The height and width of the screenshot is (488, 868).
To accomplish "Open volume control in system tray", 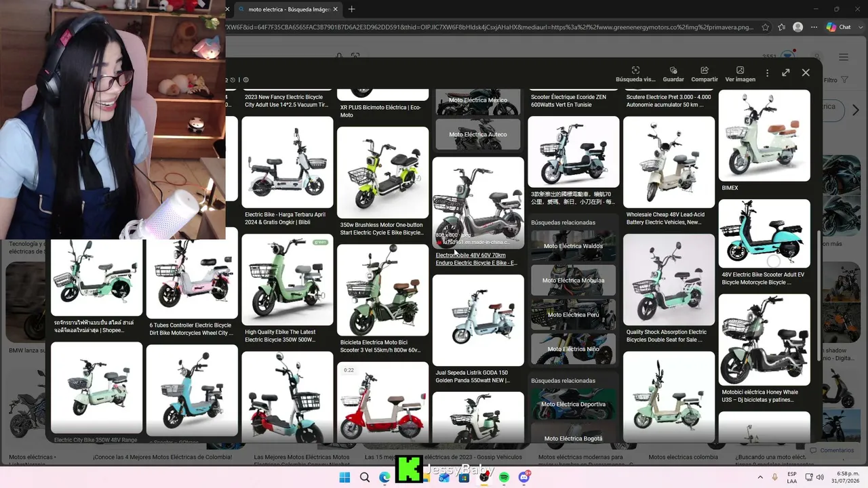I will (820, 478).
